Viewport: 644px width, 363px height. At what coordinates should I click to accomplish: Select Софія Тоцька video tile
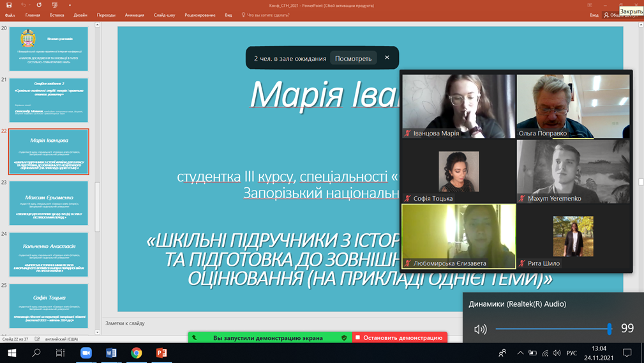tap(458, 171)
